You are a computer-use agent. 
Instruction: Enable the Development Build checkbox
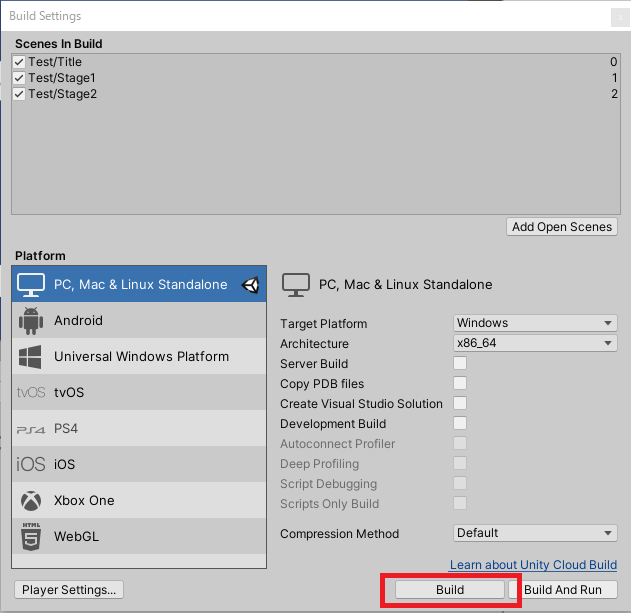coord(460,423)
